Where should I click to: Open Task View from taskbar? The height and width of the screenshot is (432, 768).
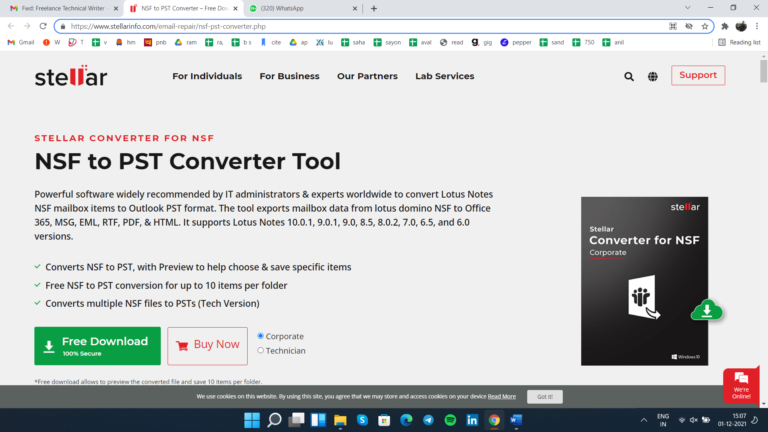coord(296,420)
